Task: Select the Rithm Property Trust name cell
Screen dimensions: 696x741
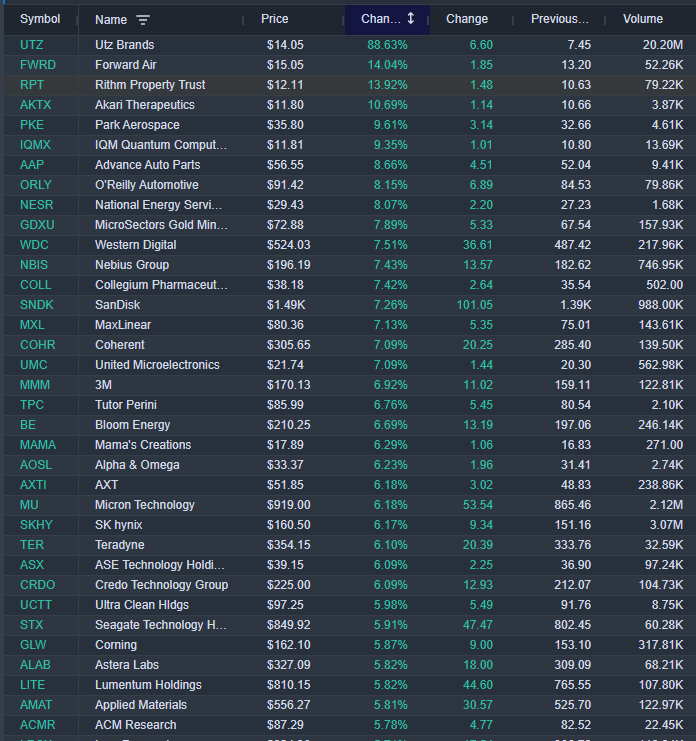Action: tap(150, 85)
